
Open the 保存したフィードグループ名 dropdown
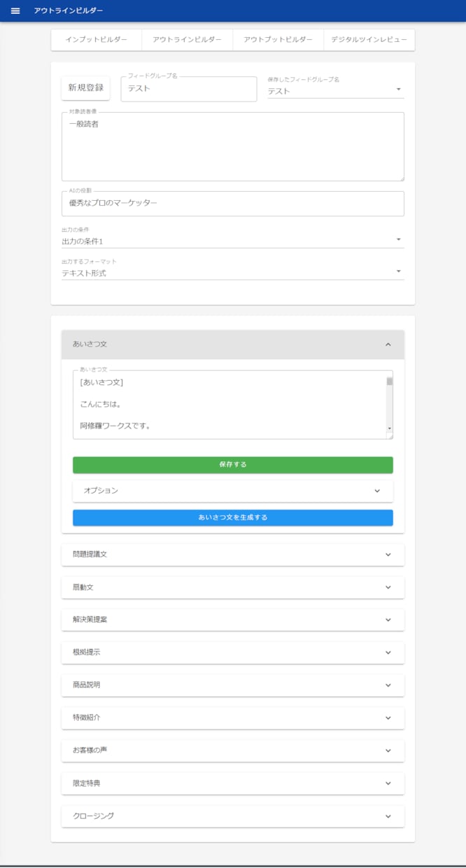336,91
